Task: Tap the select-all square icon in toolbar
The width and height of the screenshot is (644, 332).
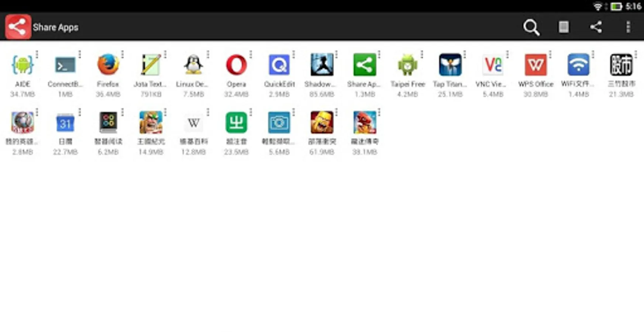Action: [564, 27]
